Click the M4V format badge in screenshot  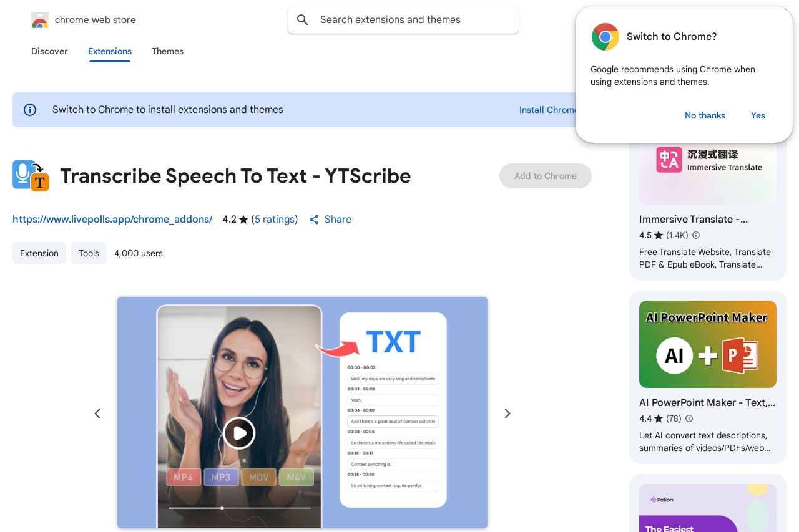[x=296, y=478]
